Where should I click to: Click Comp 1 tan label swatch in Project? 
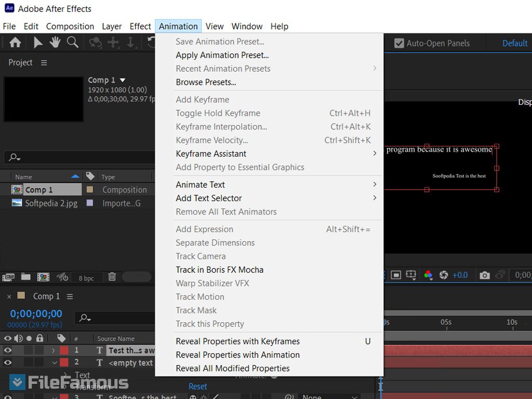90,189
